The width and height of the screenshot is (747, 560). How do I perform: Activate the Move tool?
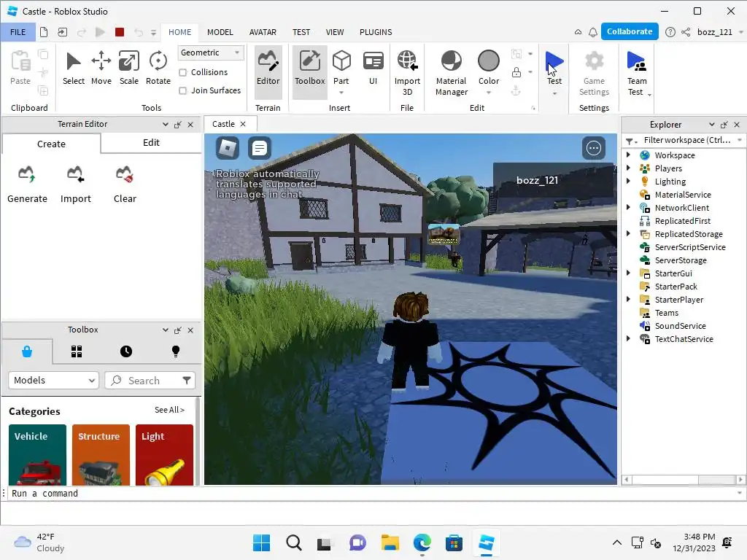pyautogui.click(x=101, y=69)
